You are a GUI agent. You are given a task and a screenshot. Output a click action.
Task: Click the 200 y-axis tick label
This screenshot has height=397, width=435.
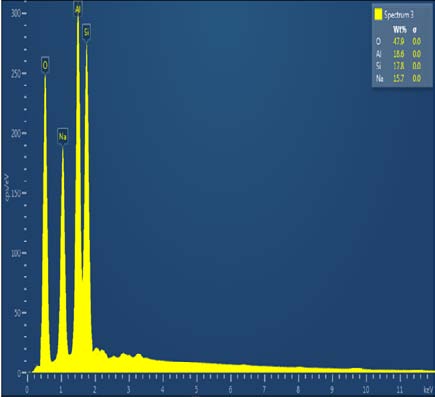pyautogui.click(x=16, y=134)
